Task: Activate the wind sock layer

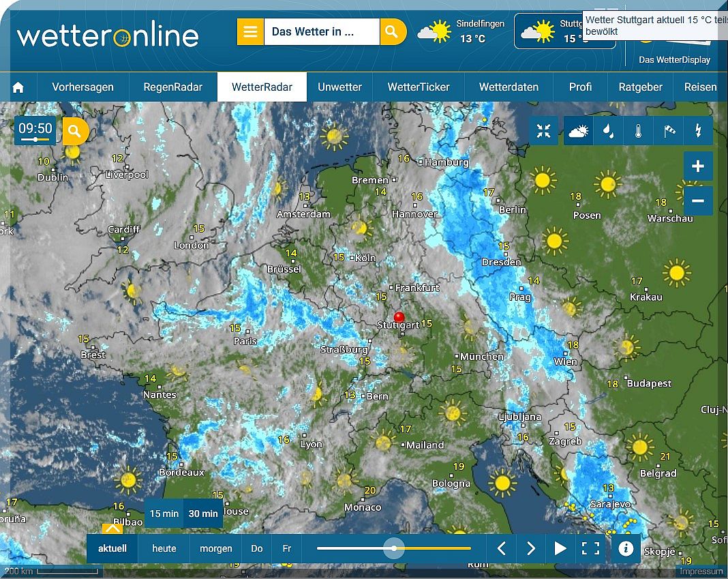Action: (669, 131)
